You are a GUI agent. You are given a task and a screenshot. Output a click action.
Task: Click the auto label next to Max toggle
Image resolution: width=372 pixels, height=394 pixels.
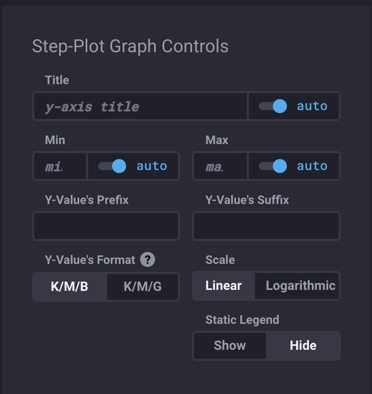312,166
